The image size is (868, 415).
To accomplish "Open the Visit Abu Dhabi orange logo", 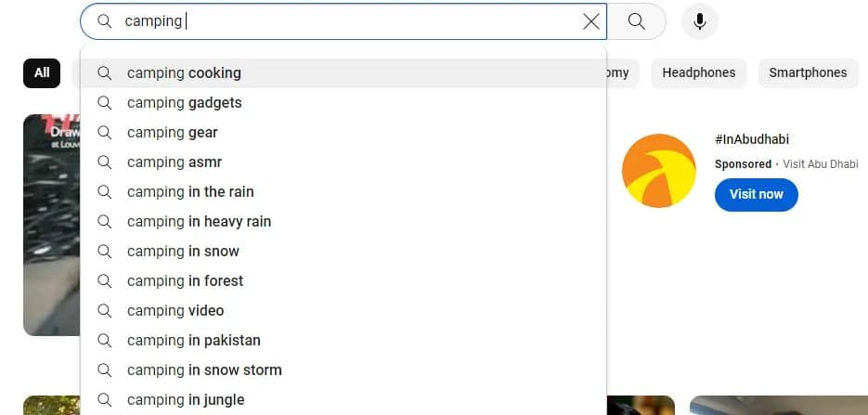I will [x=659, y=171].
